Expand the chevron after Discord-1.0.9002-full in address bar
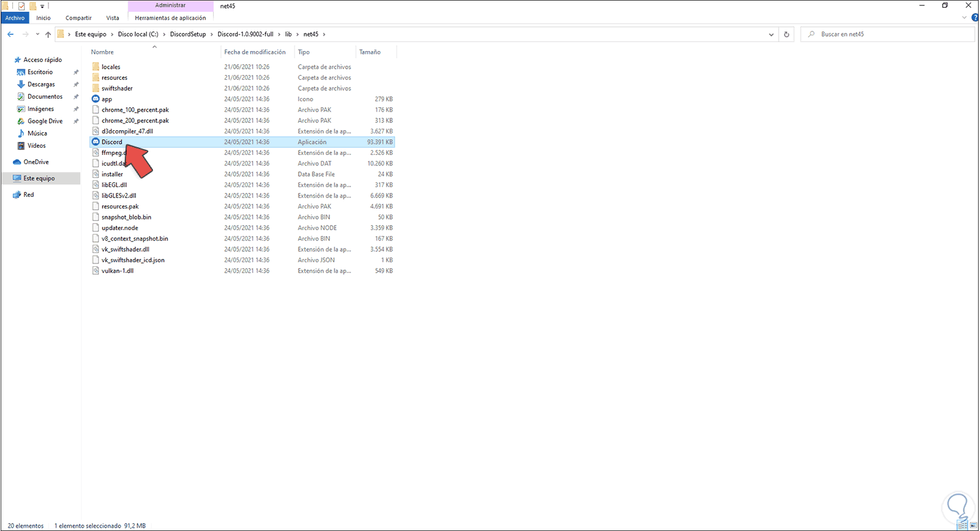This screenshot has width=980, height=531. click(280, 34)
